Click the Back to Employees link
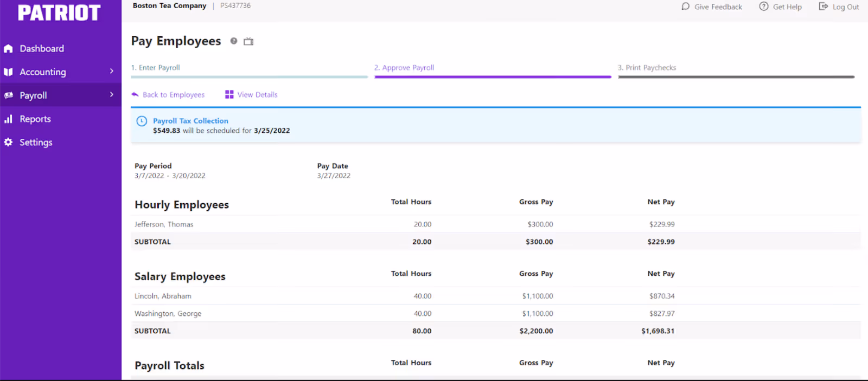This screenshot has height=381, width=868. [x=174, y=95]
